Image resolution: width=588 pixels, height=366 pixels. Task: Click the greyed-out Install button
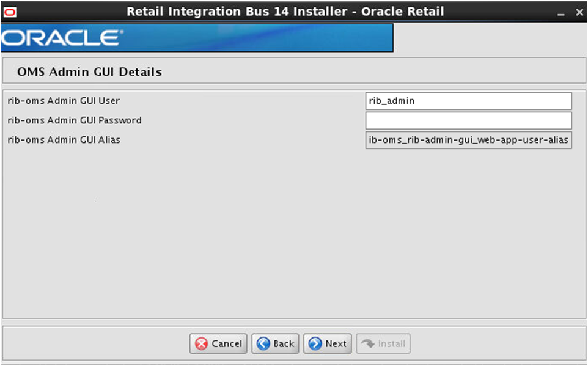[x=383, y=343]
